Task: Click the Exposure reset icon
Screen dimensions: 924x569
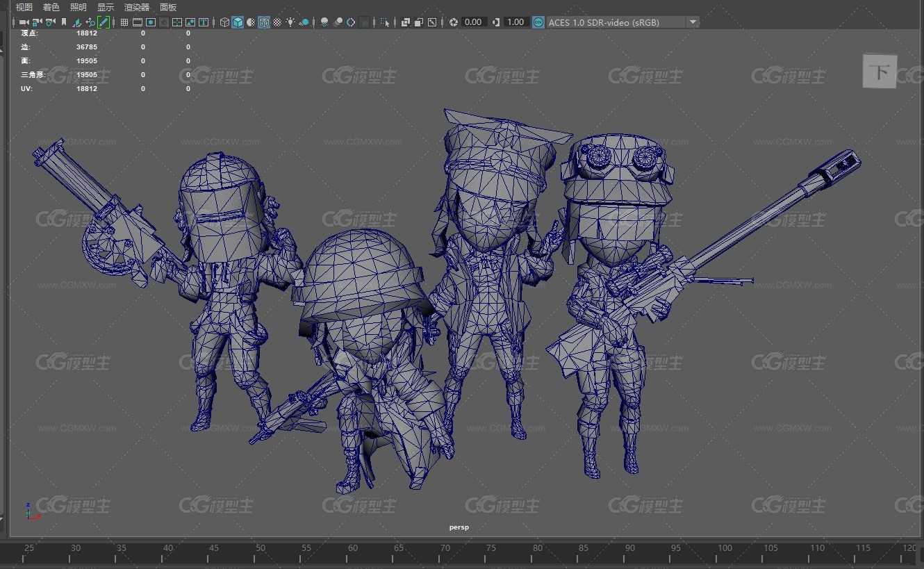Action: click(x=454, y=22)
